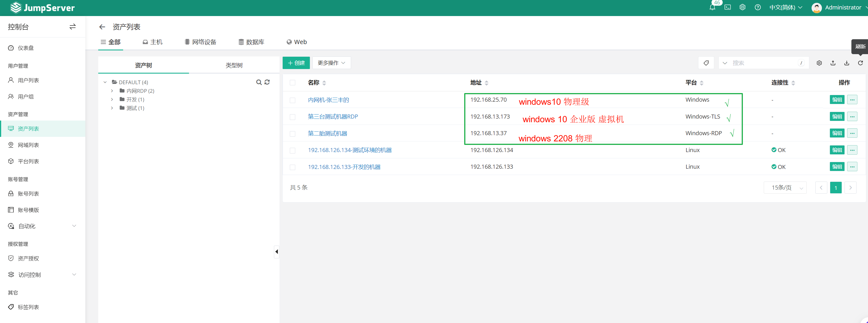Viewport: 868px width, 323px height.
Task: Search the asset tree with magnifier icon
Action: pos(258,82)
